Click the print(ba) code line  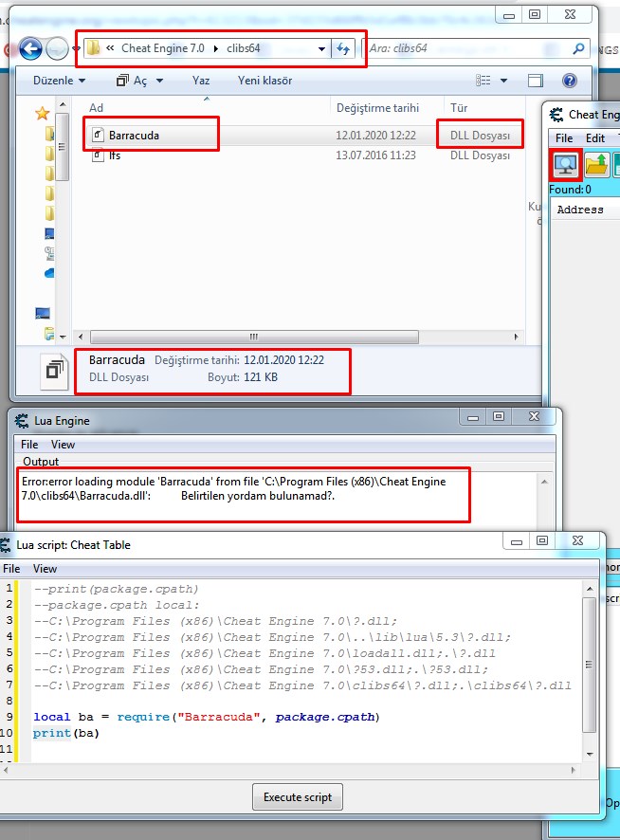[x=66, y=733]
